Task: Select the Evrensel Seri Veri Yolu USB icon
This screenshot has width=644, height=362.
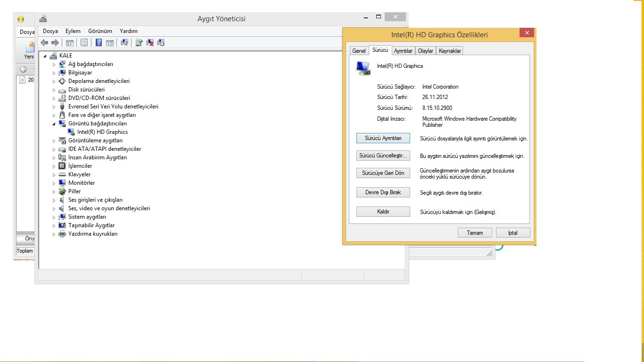Action: [62, 107]
